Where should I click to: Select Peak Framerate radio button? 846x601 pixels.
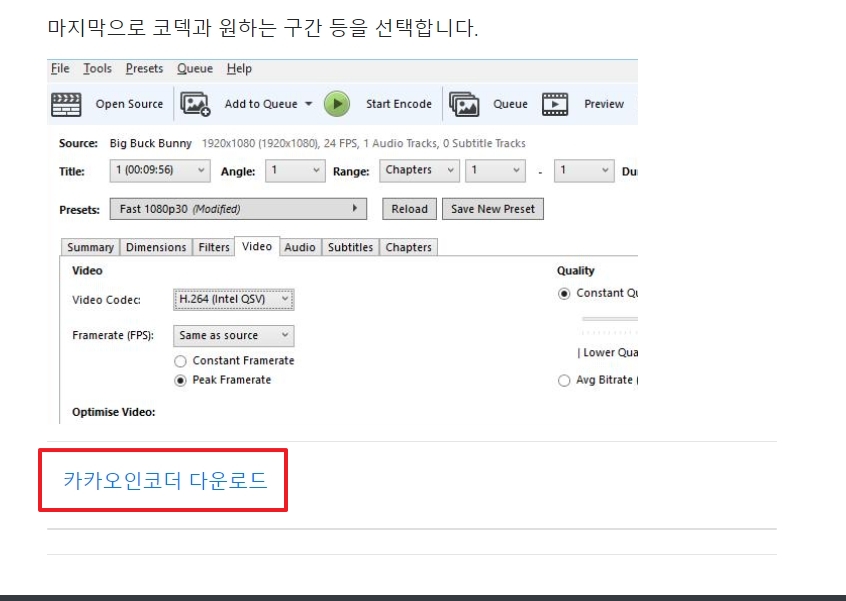point(180,380)
